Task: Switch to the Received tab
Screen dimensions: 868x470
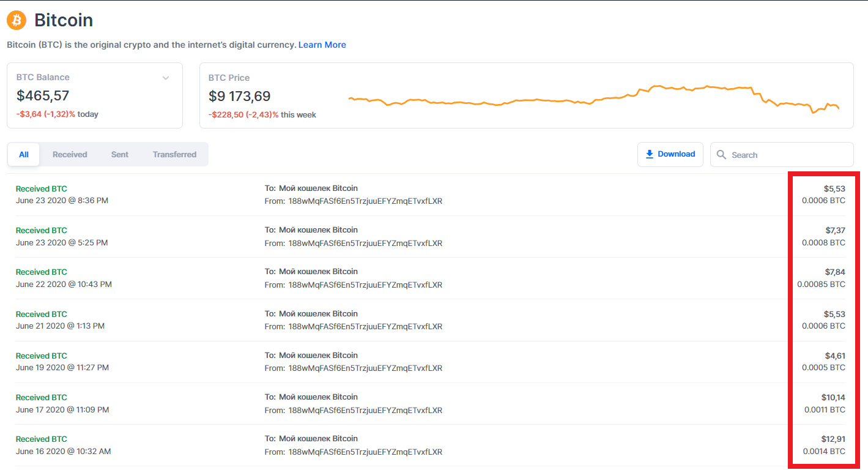Action: tap(70, 155)
